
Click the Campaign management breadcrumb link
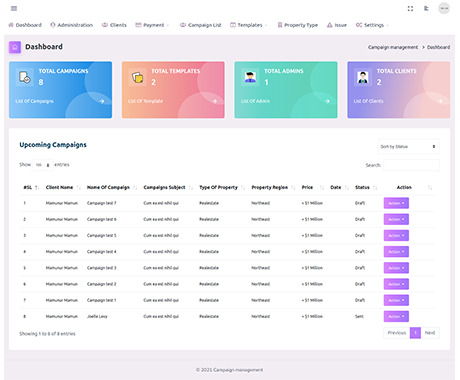click(x=393, y=47)
